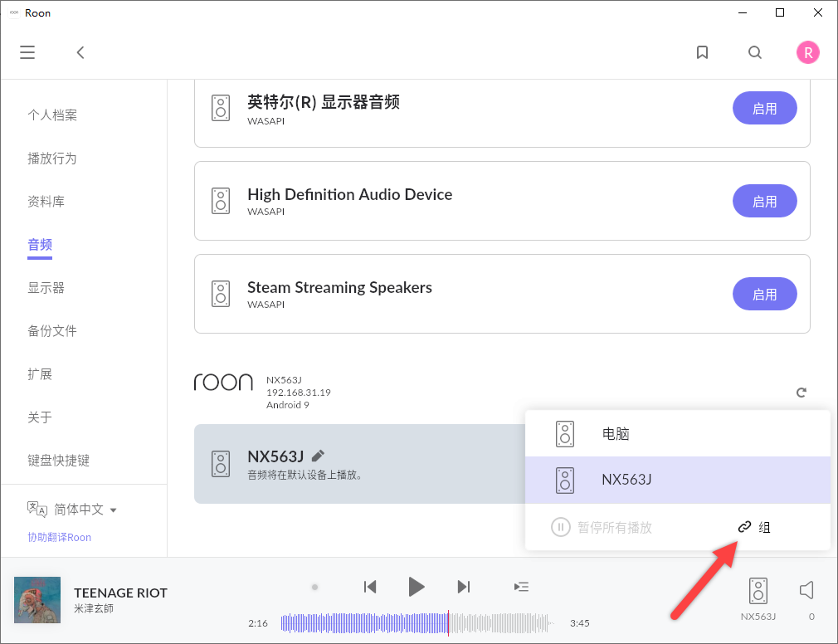This screenshot has width=838, height=644.
Task: Click the IP address 192.168.31.19
Action: coord(298,393)
